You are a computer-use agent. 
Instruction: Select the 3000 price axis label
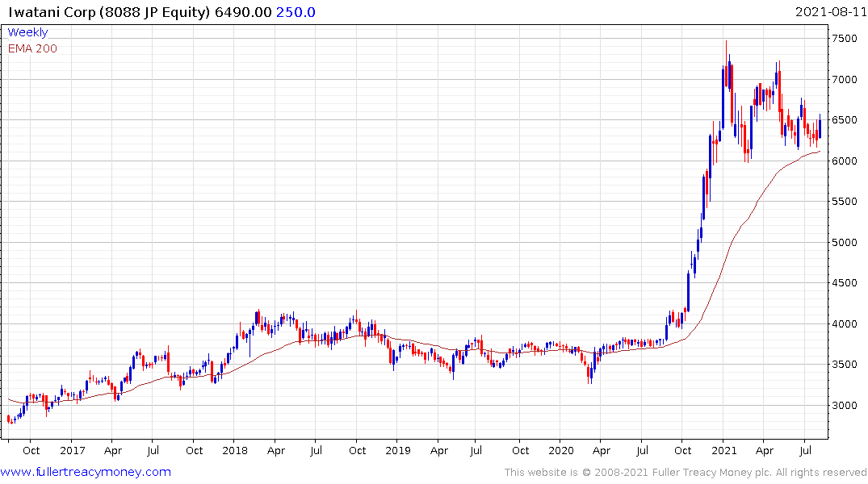pyautogui.click(x=845, y=406)
